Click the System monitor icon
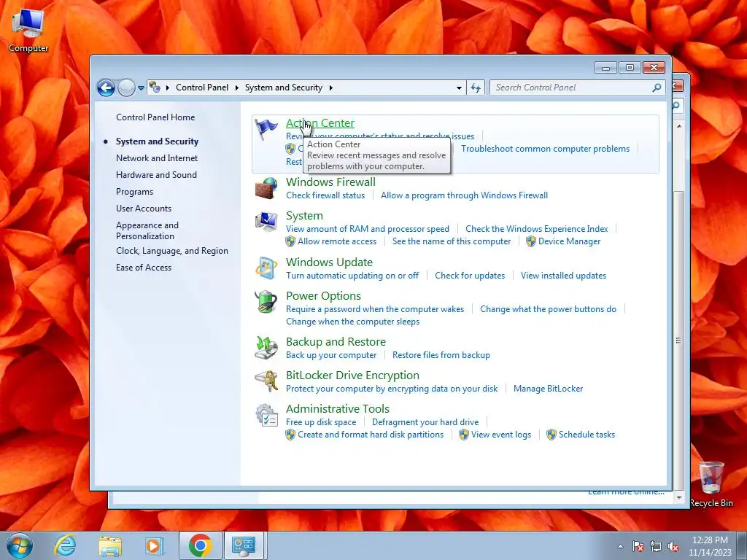The width and height of the screenshot is (747, 560). click(266, 222)
